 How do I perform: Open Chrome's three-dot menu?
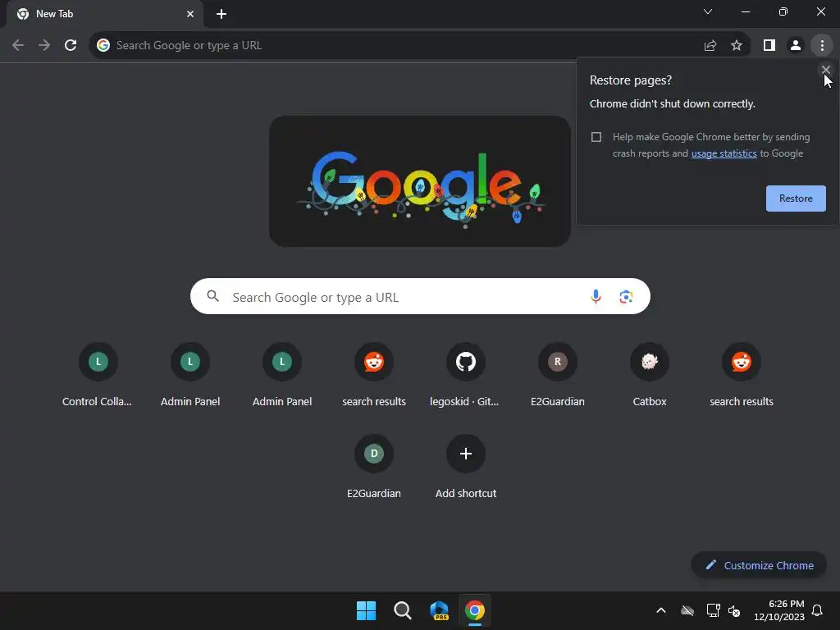click(822, 46)
